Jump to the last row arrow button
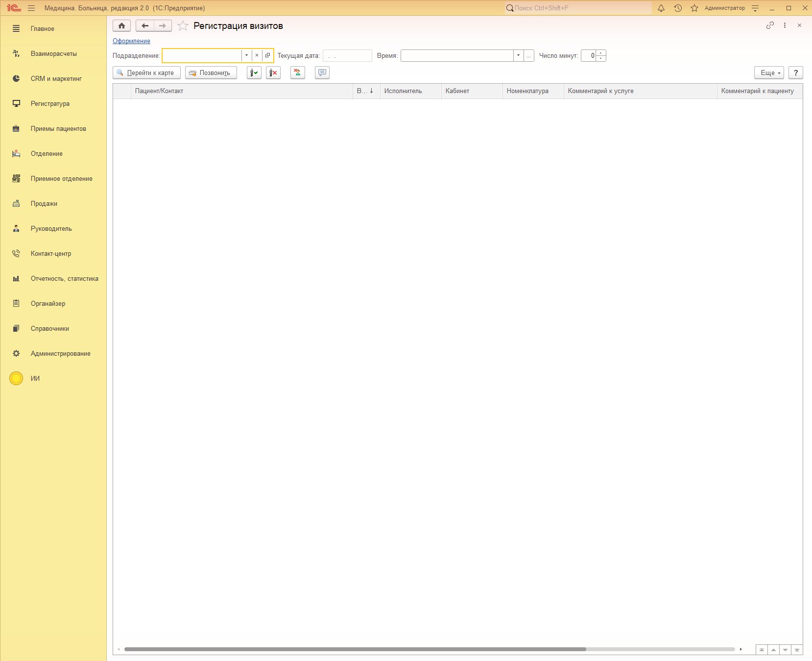Image resolution: width=812 pixels, height=661 pixels. (x=797, y=650)
